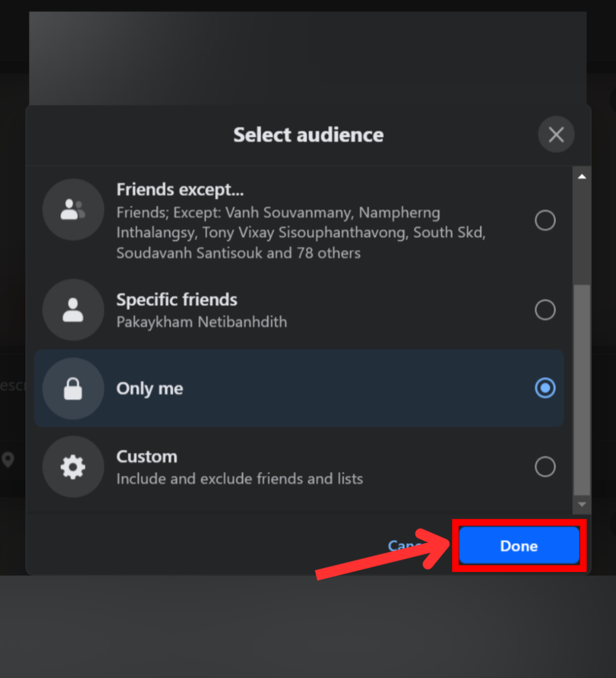Click Pakaykham Netibanhdith name text
616x678 pixels.
(201, 321)
